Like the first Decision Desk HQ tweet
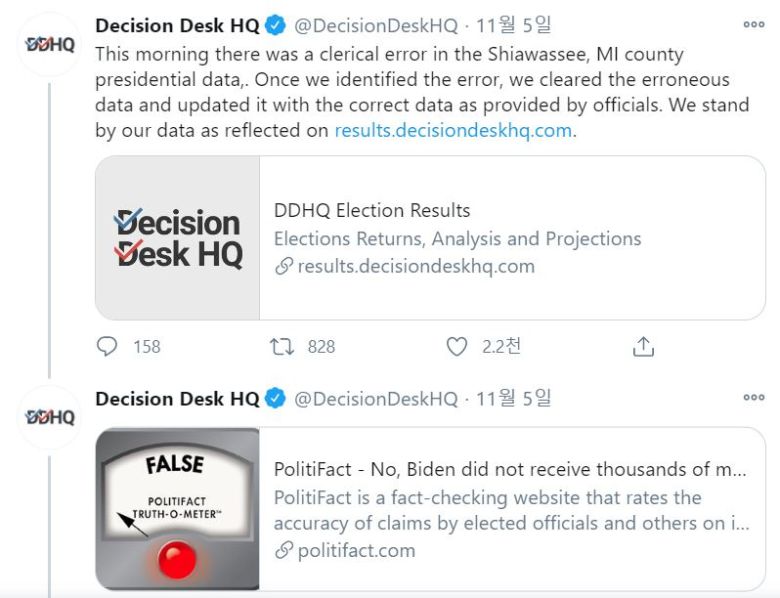This screenshot has height=598, width=780. point(457,346)
